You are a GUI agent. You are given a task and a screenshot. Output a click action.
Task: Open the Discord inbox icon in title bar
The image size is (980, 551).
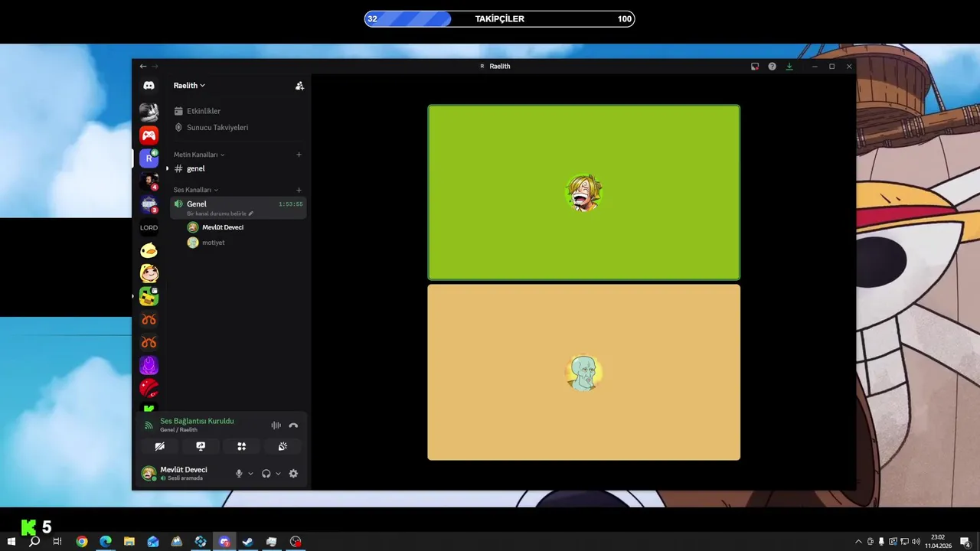pos(755,67)
